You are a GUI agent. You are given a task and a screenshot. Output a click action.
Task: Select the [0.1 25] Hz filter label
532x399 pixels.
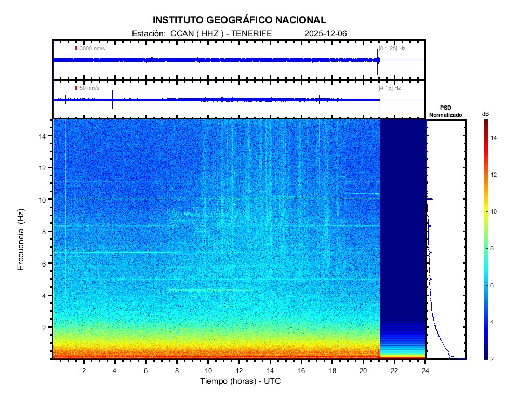pyautogui.click(x=392, y=48)
